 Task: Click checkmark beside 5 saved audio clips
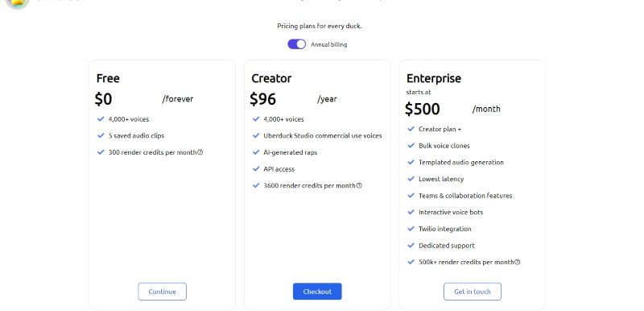pos(101,135)
